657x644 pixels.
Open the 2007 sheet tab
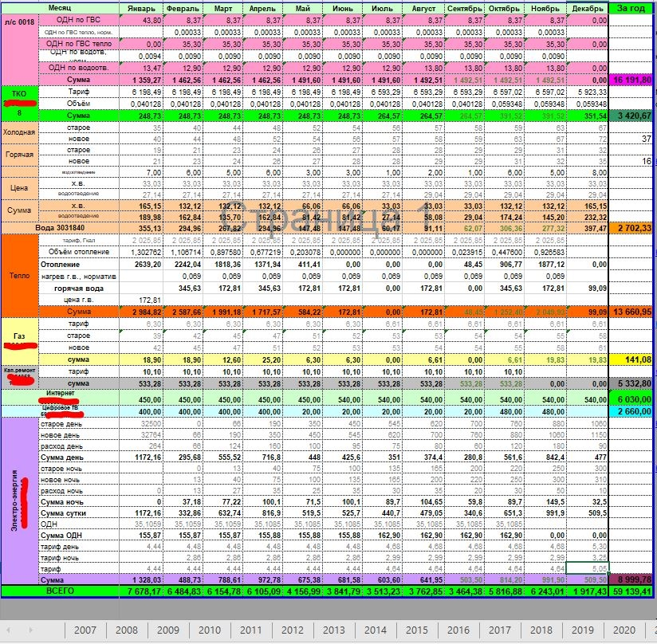pos(85,630)
